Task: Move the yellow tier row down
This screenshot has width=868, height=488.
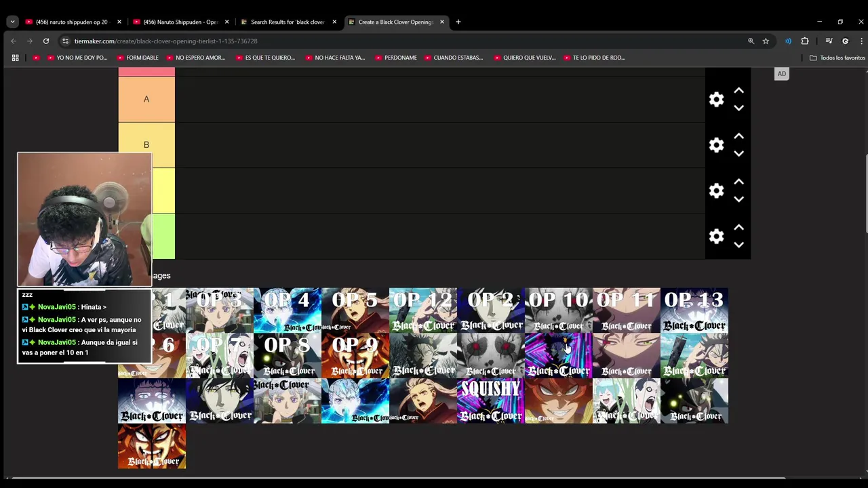Action: 738,199
